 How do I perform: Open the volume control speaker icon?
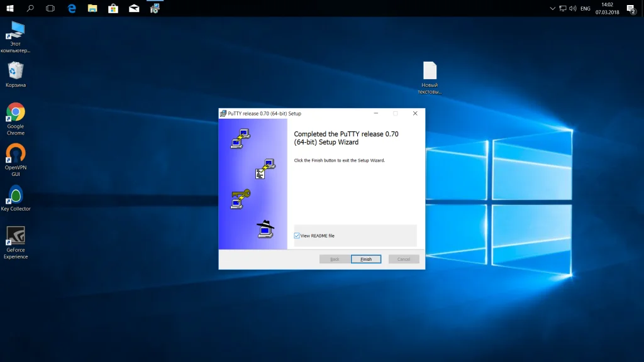pos(573,9)
